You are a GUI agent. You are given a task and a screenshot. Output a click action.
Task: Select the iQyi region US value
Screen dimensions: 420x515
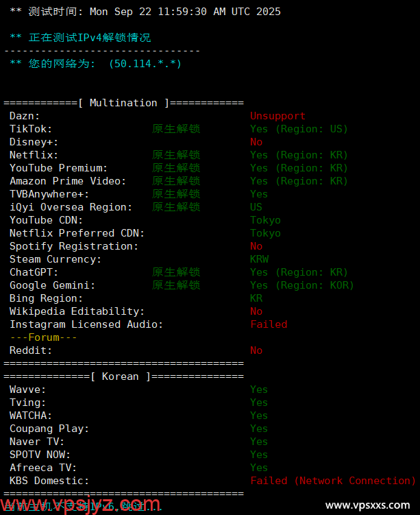[256, 207]
